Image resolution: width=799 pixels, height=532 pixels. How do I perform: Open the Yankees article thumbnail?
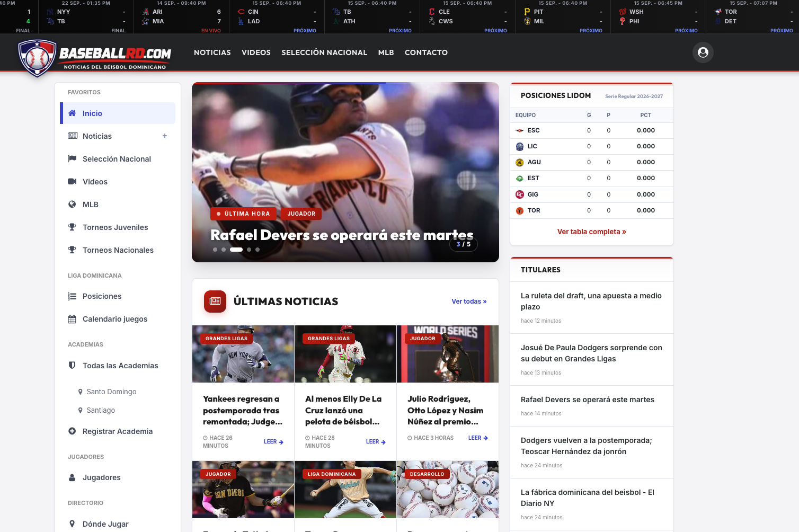[243, 354]
